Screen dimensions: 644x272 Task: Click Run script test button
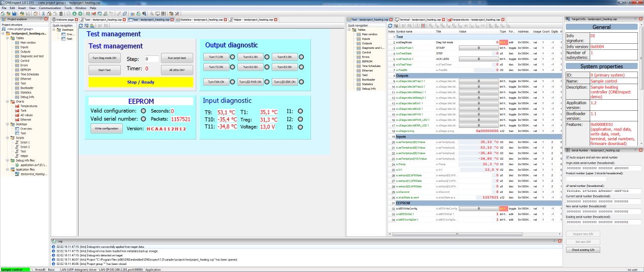pyautogui.click(x=177, y=58)
